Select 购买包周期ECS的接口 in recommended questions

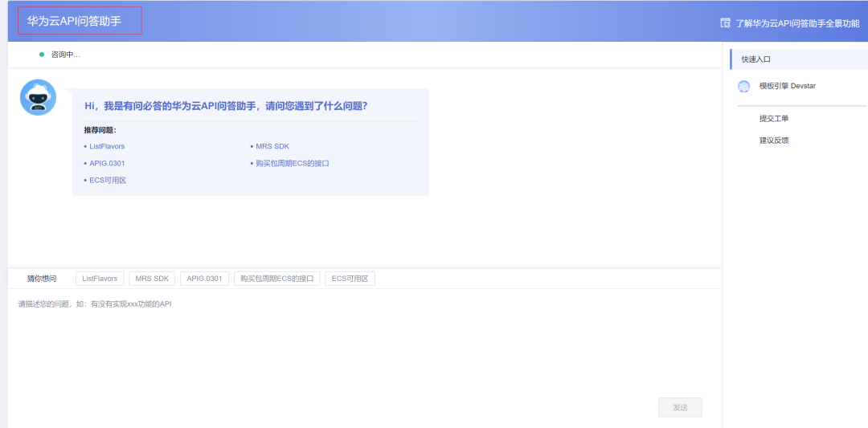click(293, 164)
